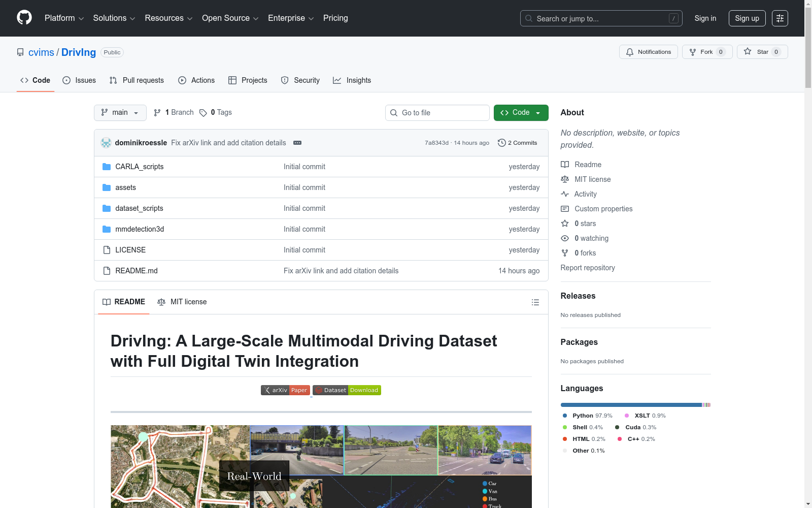Click the pulse icon beside Activity
The image size is (812, 508).
(565, 194)
